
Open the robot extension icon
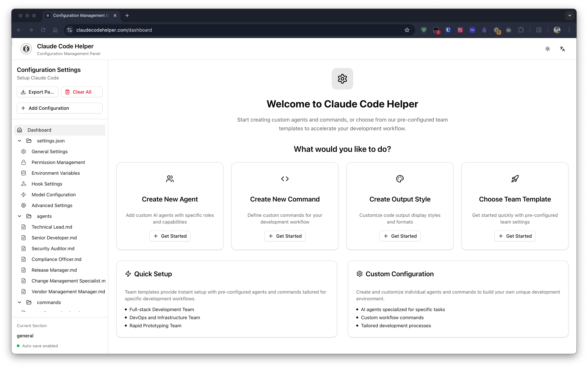tap(508, 30)
